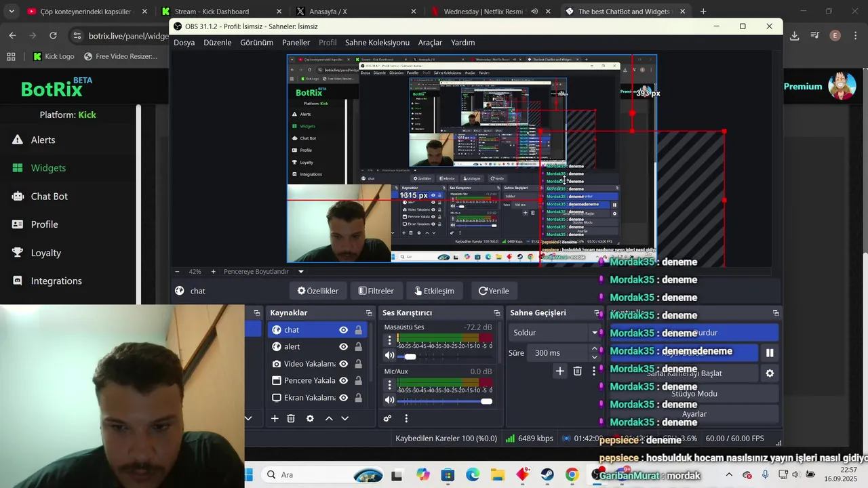Image resolution: width=868 pixels, height=488 pixels.
Task: Open browser downloads icon
Action: [795, 35]
